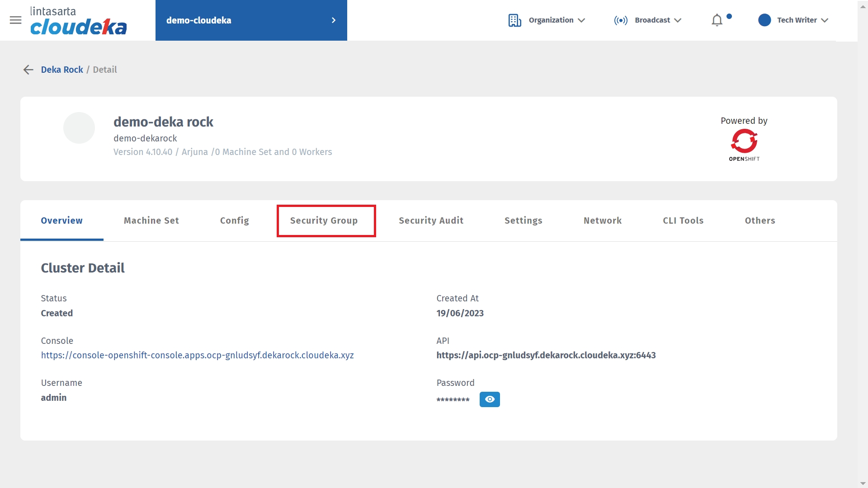
Task: Open the hamburger navigation menu
Action: click(x=15, y=20)
